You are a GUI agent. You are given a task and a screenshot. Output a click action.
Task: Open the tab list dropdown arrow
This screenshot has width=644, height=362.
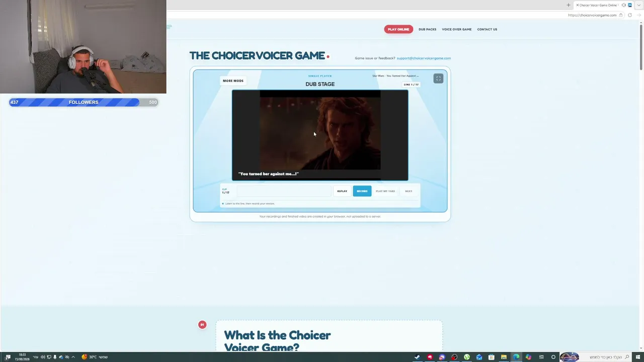(x=638, y=5)
